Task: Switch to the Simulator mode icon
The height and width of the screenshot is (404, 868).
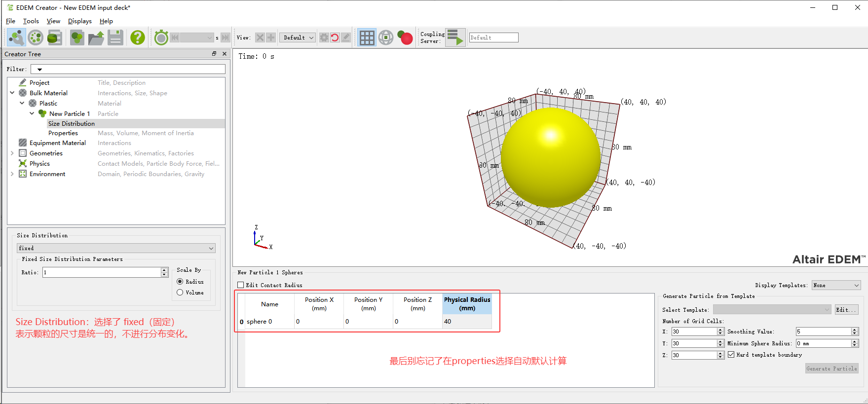Action: (36, 37)
